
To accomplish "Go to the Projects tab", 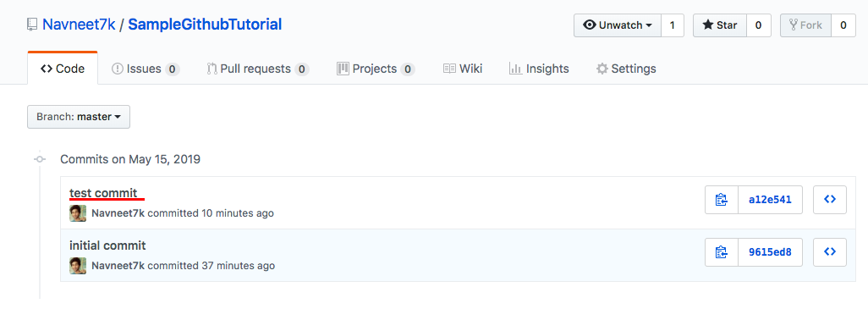I will click(x=376, y=69).
